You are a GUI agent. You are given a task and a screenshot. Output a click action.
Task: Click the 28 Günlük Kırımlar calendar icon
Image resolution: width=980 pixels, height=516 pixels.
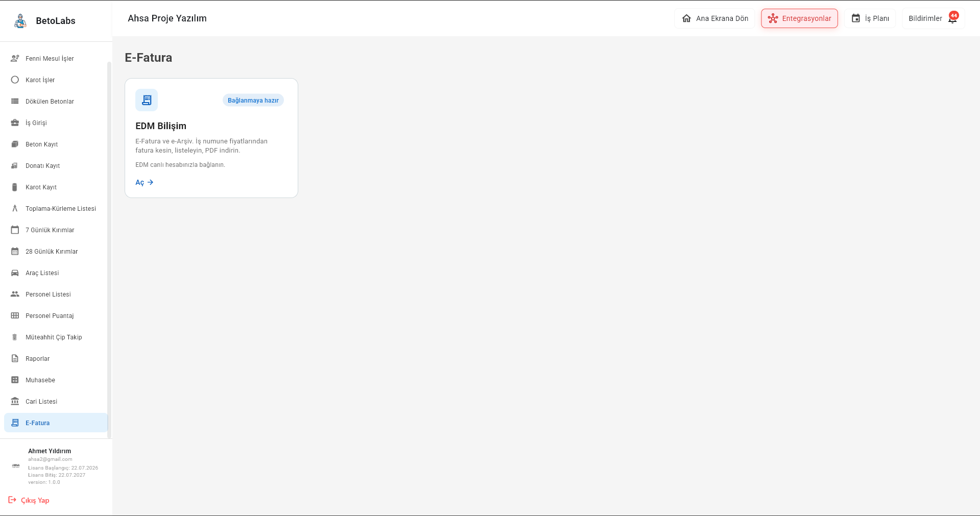[15, 251]
